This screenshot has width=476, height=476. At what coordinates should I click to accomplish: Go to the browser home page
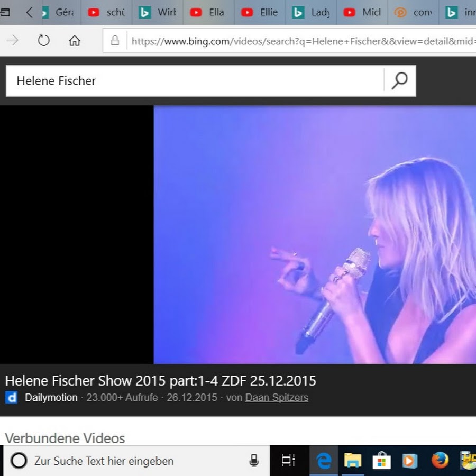pos(75,41)
